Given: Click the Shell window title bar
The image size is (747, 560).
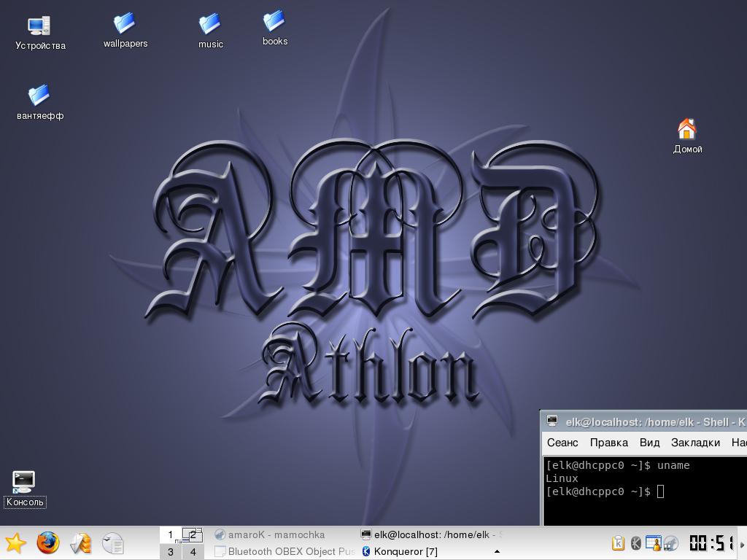Looking at the screenshot, I should coord(644,421).
